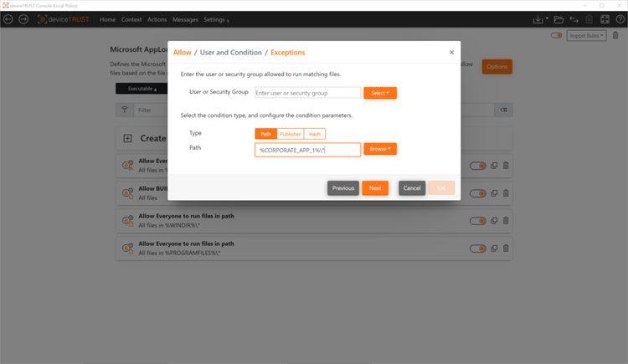Click the back navigation arrow icon

(8, 19)
